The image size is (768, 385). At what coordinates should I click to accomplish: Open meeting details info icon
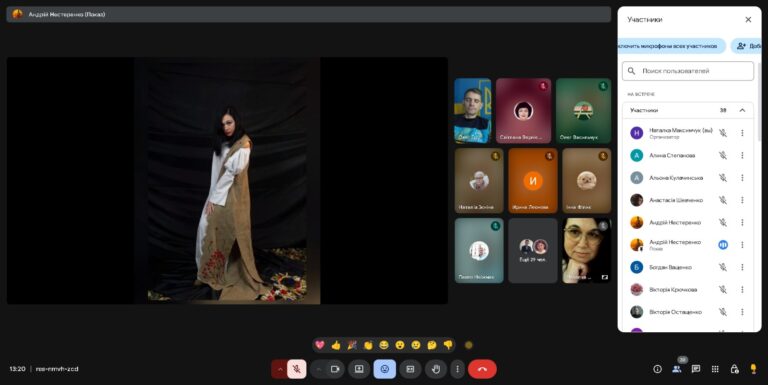(x=657, y=369)
